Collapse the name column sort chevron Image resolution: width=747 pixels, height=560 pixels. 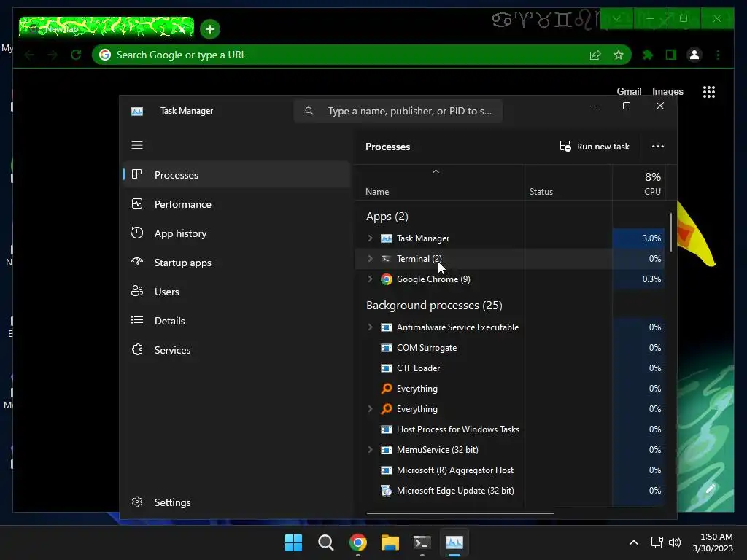[436, 171]
